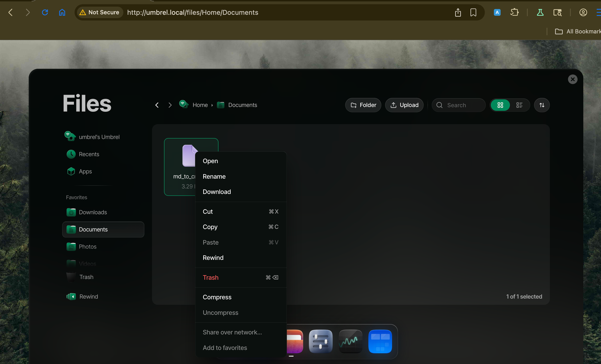Screen dimensions: 601x364
Task: Open the blue A extension
Action: 497,12
